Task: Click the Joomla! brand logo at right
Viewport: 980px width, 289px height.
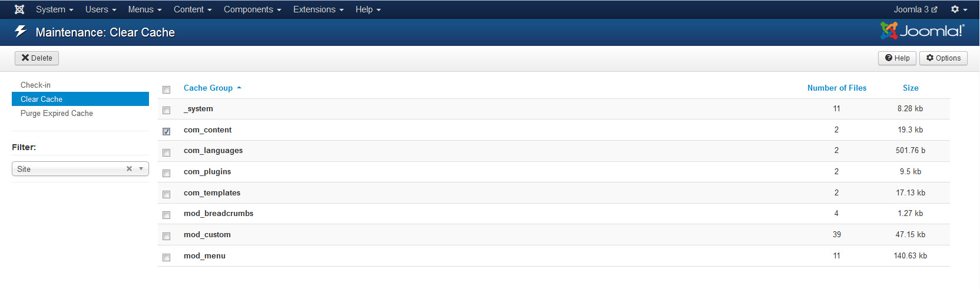Action: (x=922, y=31)
